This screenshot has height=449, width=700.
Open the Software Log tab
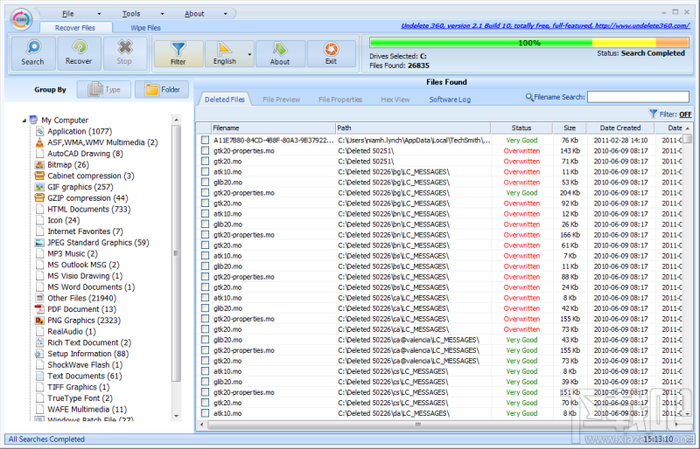pyautogui.click(x=448, y=100)
